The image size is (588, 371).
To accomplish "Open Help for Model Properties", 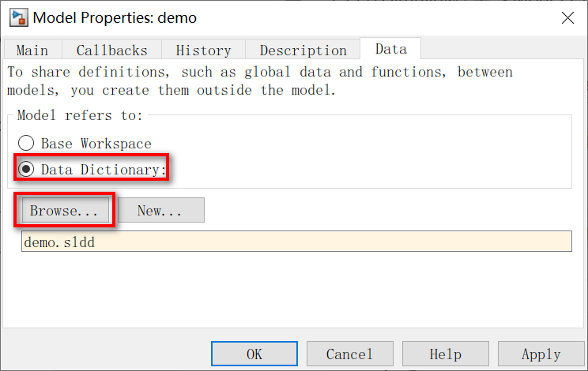I will click(x=446, y=354).
